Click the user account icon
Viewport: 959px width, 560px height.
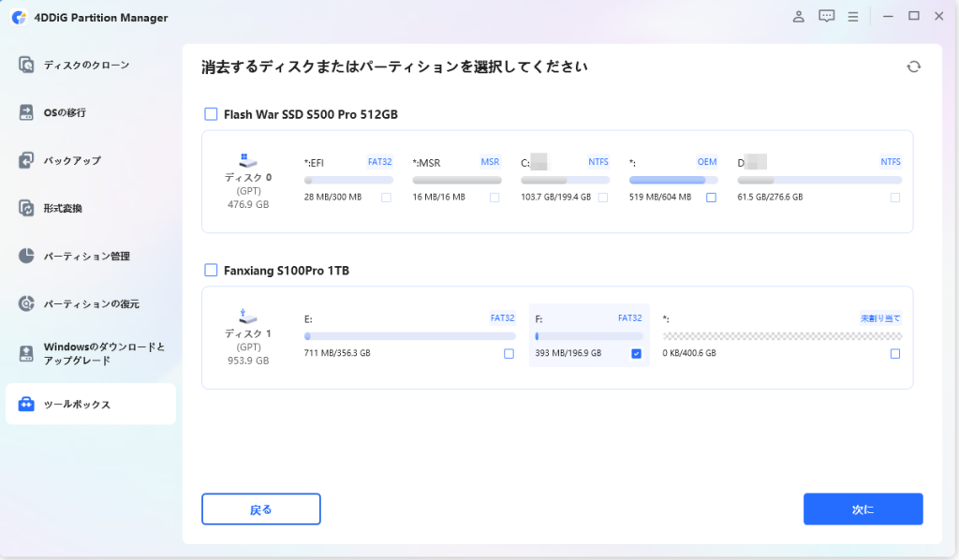point(798,16)
